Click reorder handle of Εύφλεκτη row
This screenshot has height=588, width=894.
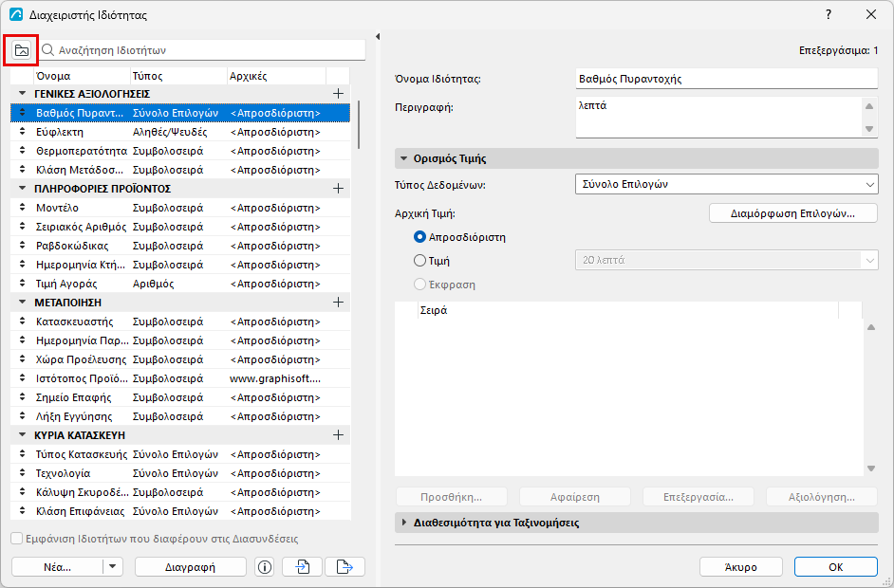[x=22, y=132]
